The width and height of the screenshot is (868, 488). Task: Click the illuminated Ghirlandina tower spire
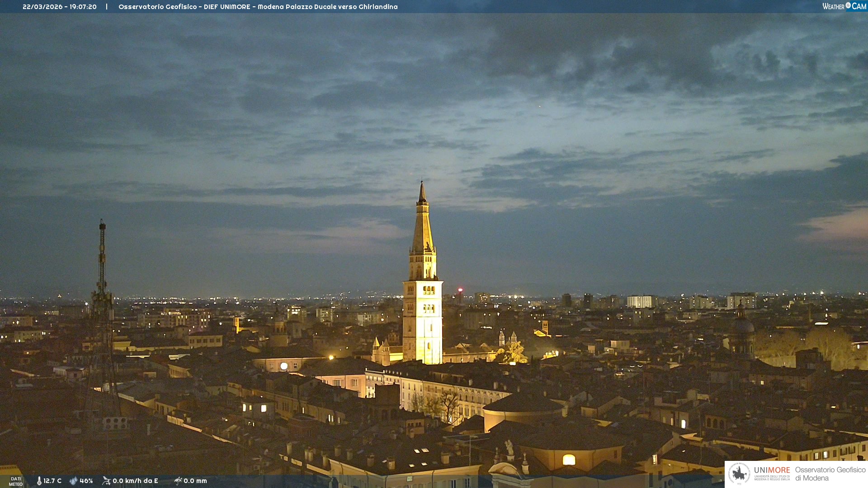click(x=422, y=226)
